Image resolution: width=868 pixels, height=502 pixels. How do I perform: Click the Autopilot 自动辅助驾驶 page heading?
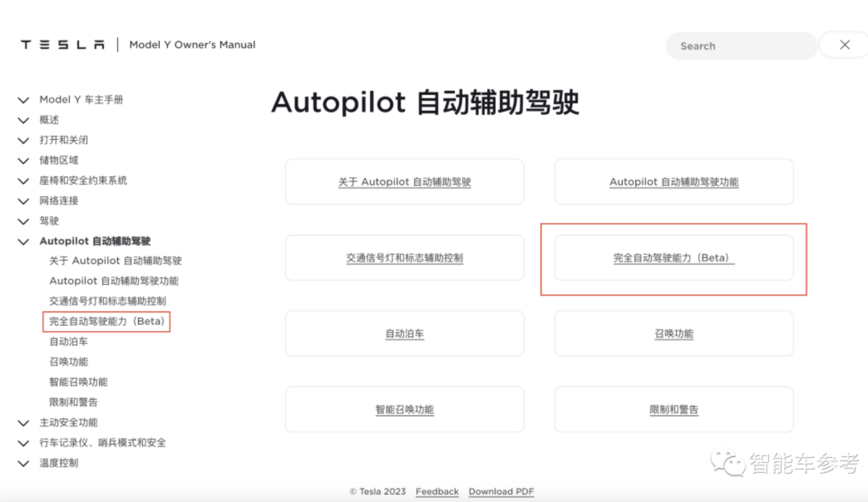(x=425, y=102)
